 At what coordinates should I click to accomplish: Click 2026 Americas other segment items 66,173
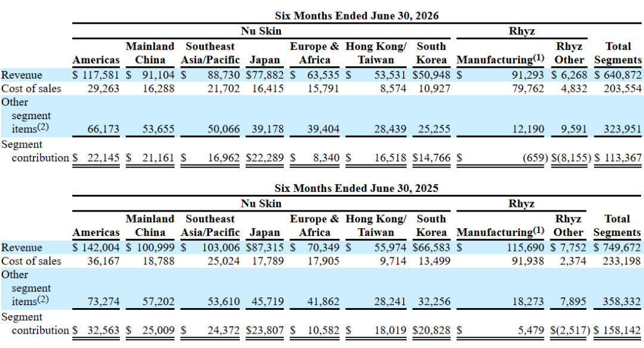(103, 129)
